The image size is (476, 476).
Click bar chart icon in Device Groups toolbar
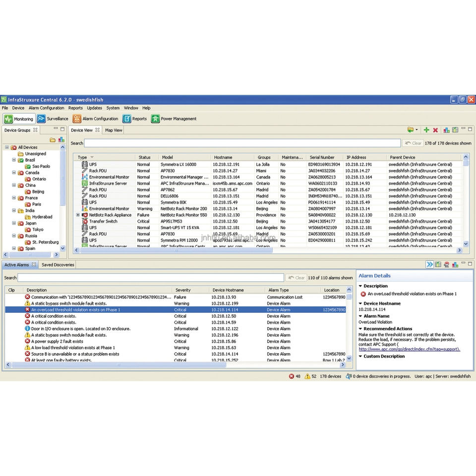[x=61, y=140]
